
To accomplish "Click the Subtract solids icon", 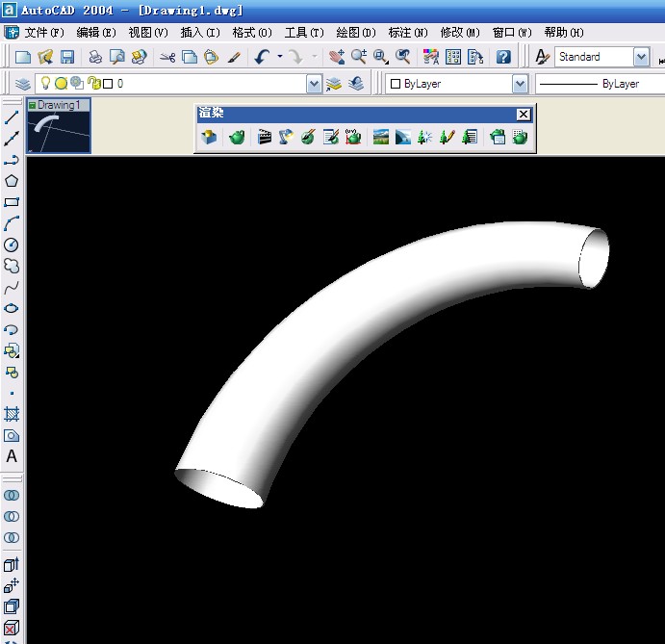I will coord(12,516).
